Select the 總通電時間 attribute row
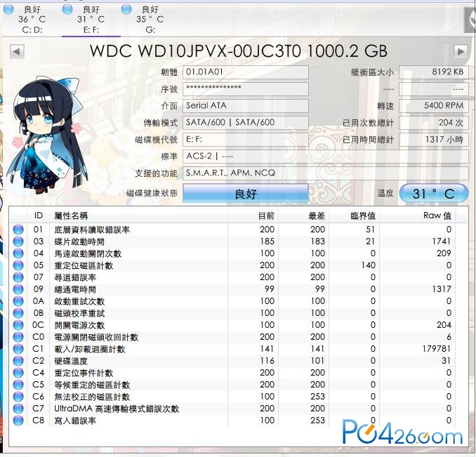 click(x=238, y=289)
